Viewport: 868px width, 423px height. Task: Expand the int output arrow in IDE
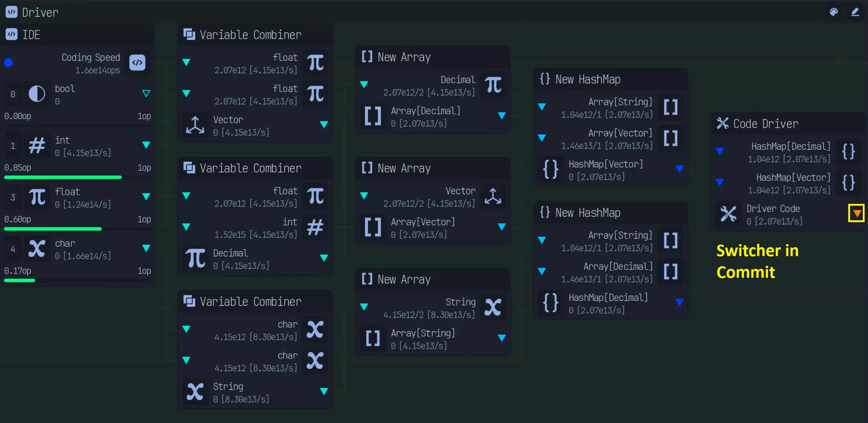(146, 145)
